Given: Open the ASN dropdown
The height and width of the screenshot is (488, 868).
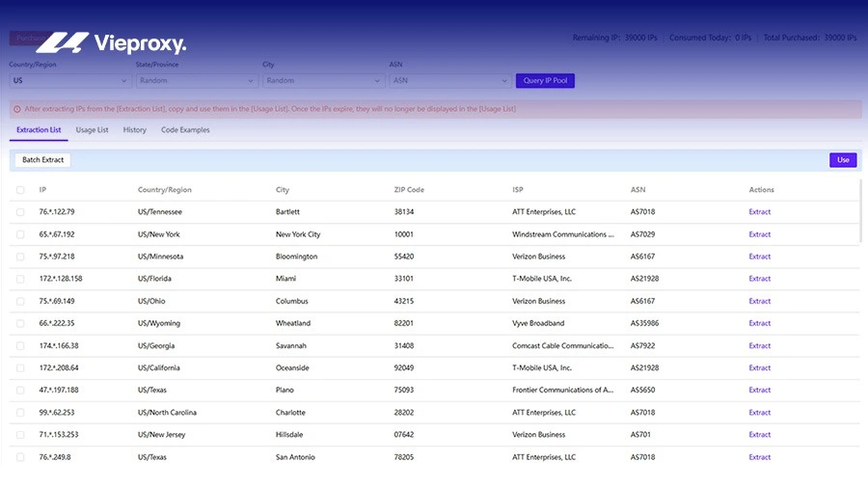Looking at the screenshot, I should 450,81.
